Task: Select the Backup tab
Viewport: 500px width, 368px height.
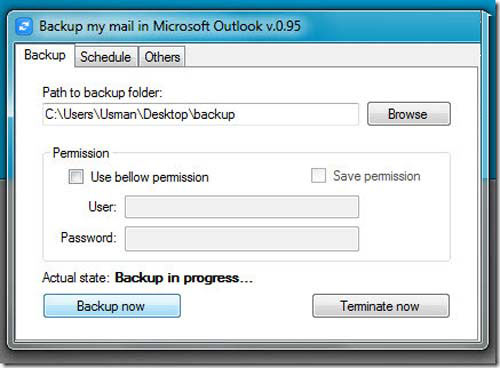Action: 45,55
